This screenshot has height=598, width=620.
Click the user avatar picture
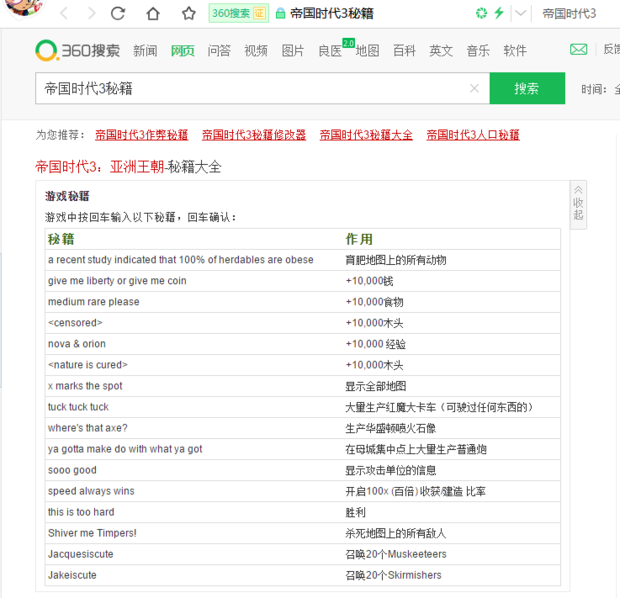[24, 8]
